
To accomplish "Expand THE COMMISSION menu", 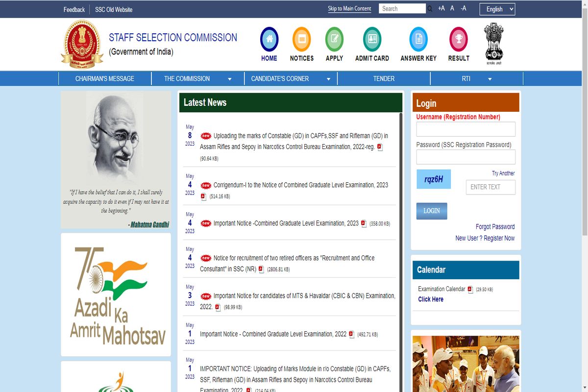I will point(197,79).
